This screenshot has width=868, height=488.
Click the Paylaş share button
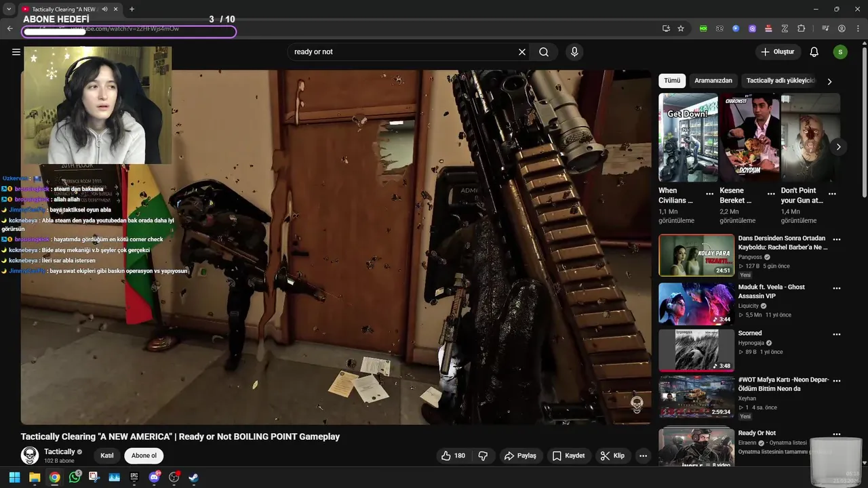(x=520, y=455)
